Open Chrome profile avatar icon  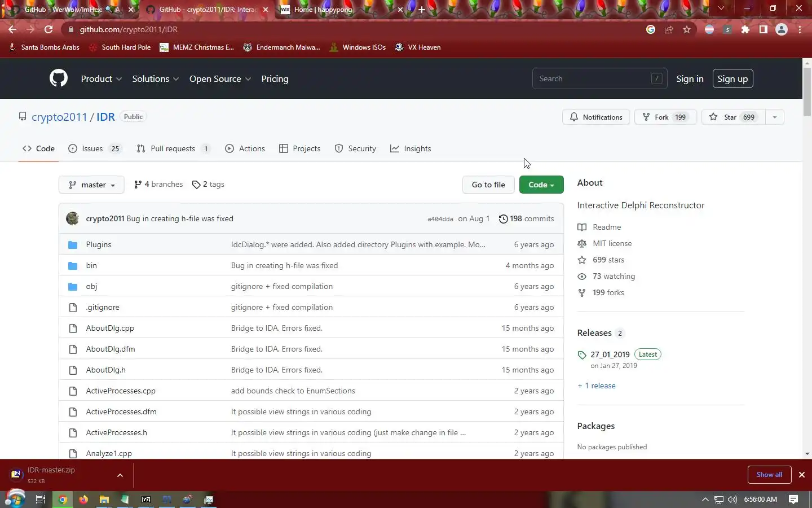coord(782,29)
